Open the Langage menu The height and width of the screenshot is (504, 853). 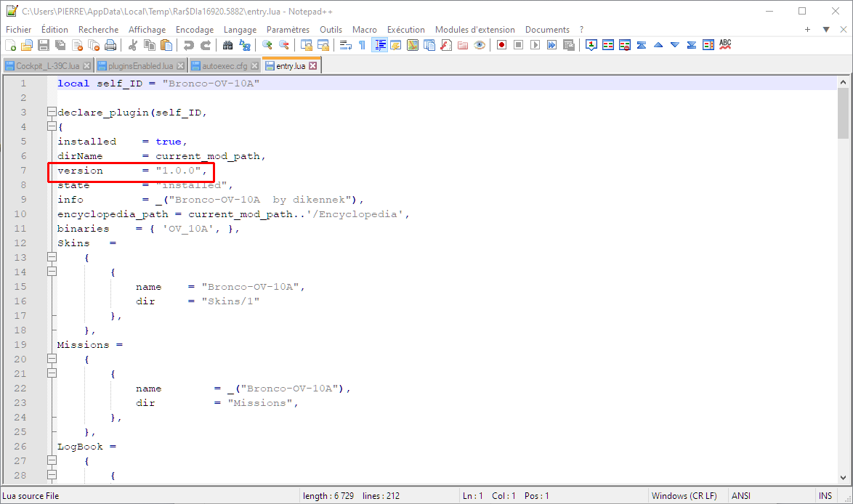[x=240, y=29]
